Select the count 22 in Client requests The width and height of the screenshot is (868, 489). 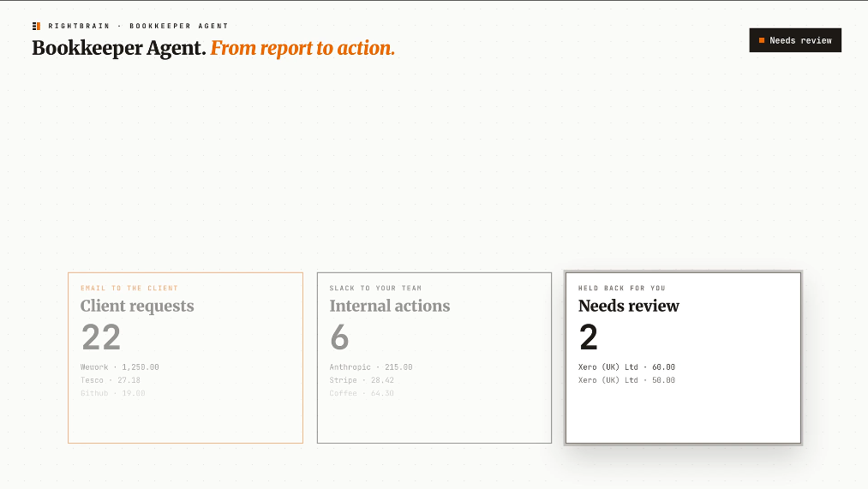(x=101, y=337)
